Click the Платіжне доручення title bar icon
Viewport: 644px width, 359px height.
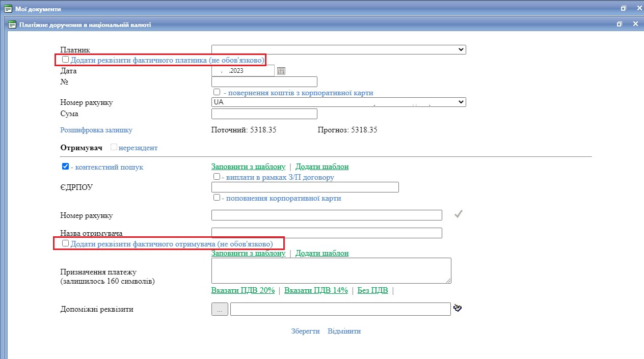(13, 24)
